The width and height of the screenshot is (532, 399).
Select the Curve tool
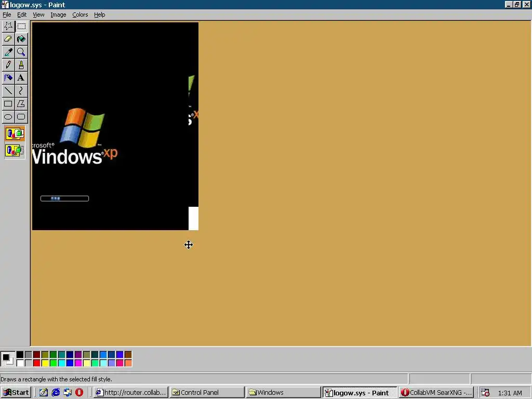coord(21,90)
